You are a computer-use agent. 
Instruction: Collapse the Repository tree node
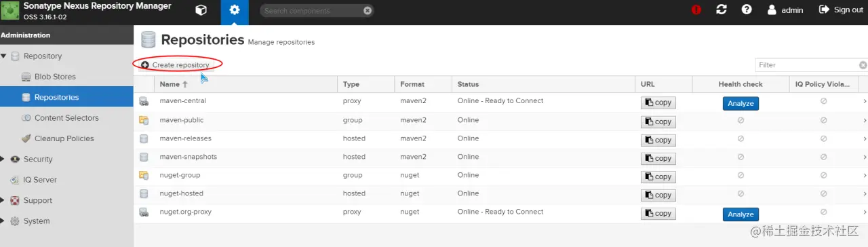[x=3, y=56]
